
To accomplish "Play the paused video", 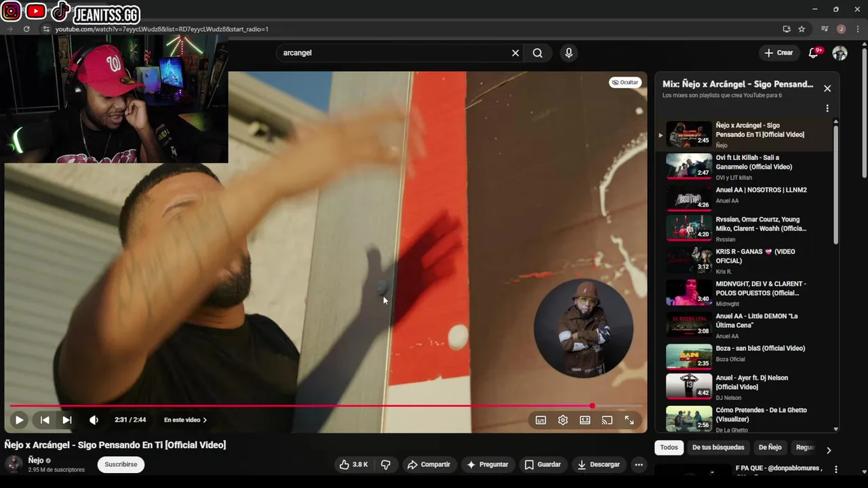I will (19, 420).
